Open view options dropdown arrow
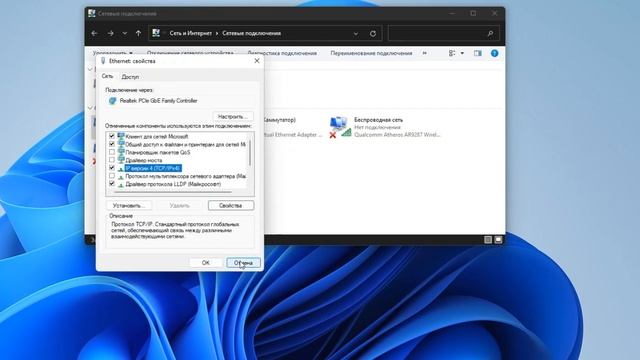Screen dimensions: 640x360 coord(462,53)
